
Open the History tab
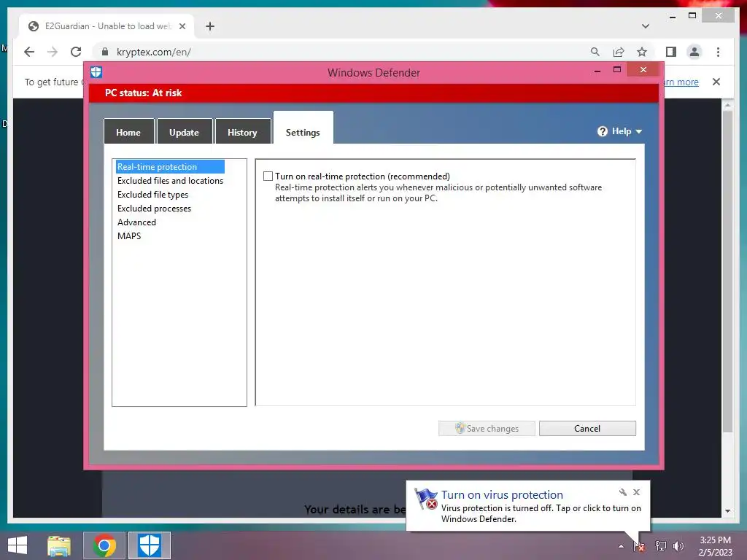242,132
